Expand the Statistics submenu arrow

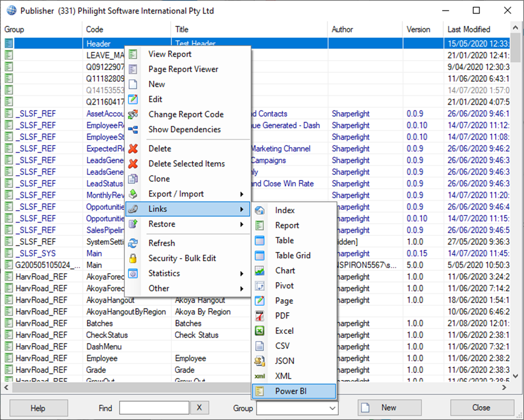(x=242, y=274)
